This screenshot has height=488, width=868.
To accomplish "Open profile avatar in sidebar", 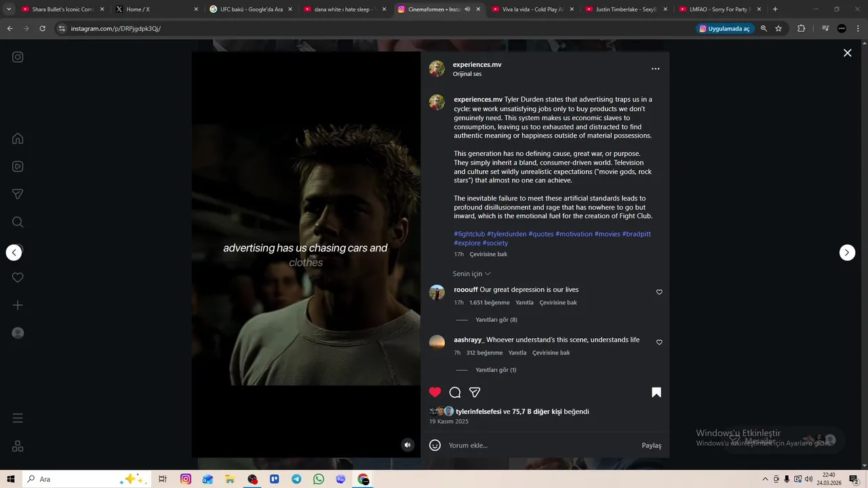I will point(18,333).
